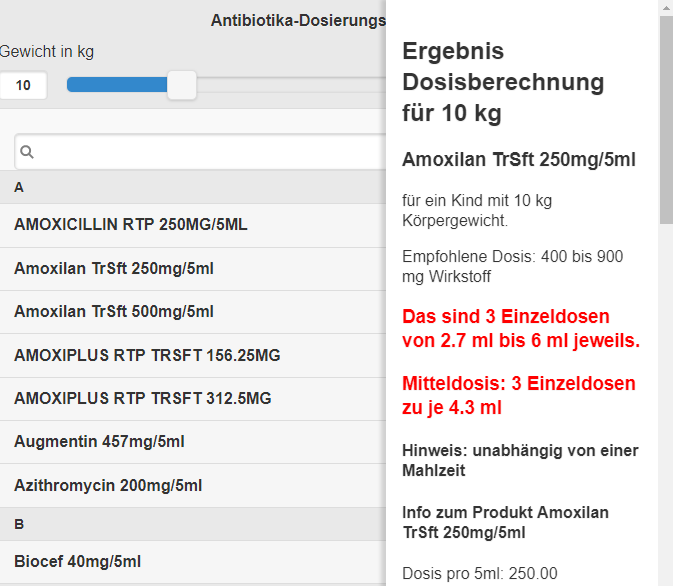
Task: Select Biocef 40mg/5ml item
Action: [193, 562]
